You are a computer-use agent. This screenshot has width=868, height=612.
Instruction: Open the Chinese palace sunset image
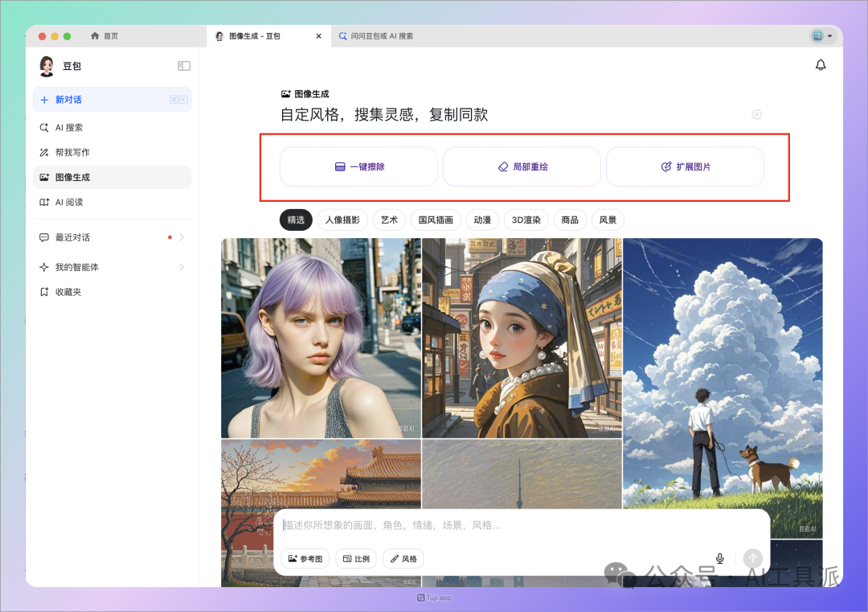(x=321, y=474)
